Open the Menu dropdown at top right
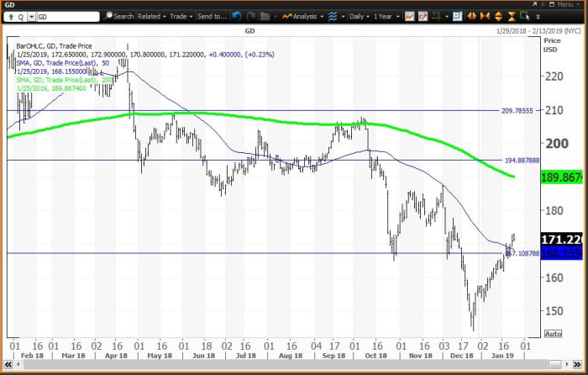The height and width of the screenshot is (375, 588). 568,4
